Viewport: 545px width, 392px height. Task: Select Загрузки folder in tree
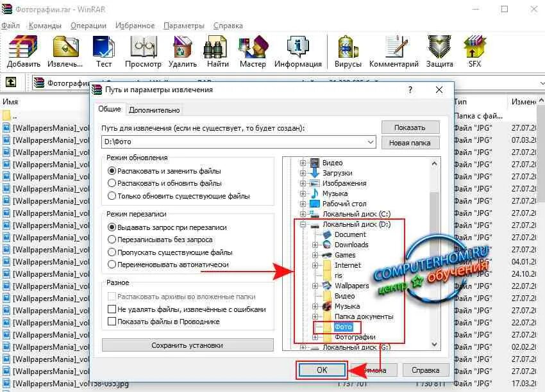pos(337,173)
